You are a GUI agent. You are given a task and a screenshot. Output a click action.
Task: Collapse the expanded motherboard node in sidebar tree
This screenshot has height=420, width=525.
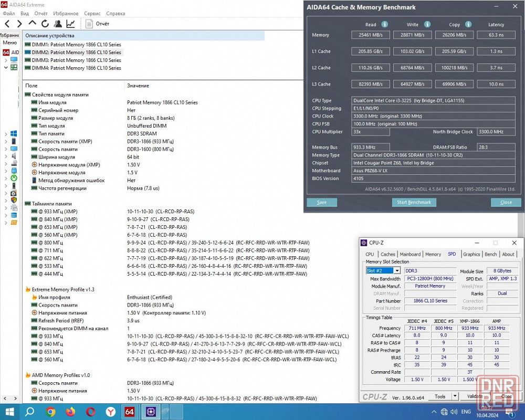(x=6, y=67)
